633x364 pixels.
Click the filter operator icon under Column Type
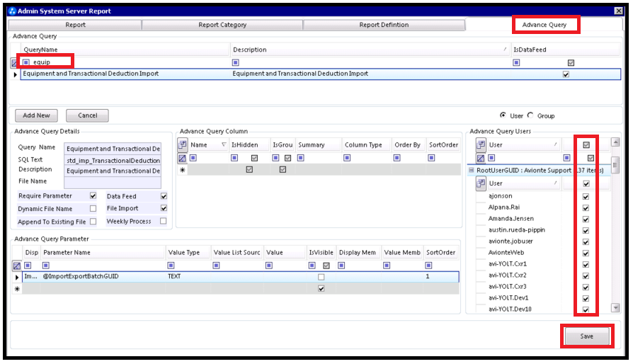pos(348,158)
